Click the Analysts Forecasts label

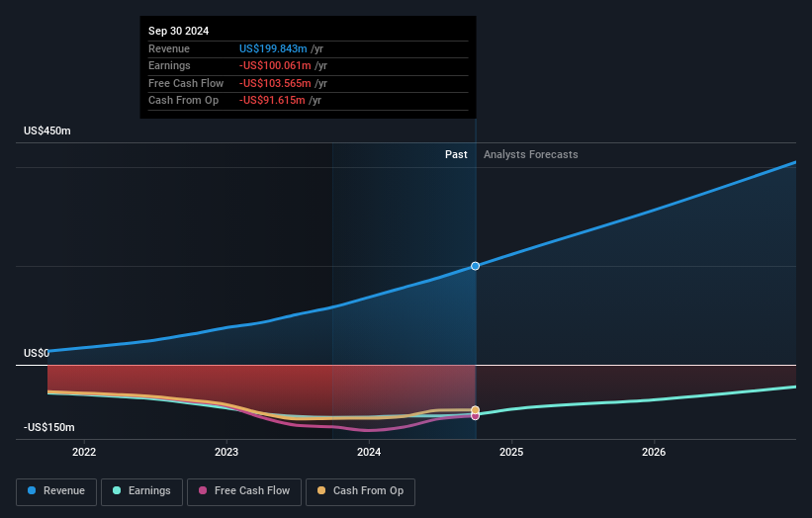531,154
